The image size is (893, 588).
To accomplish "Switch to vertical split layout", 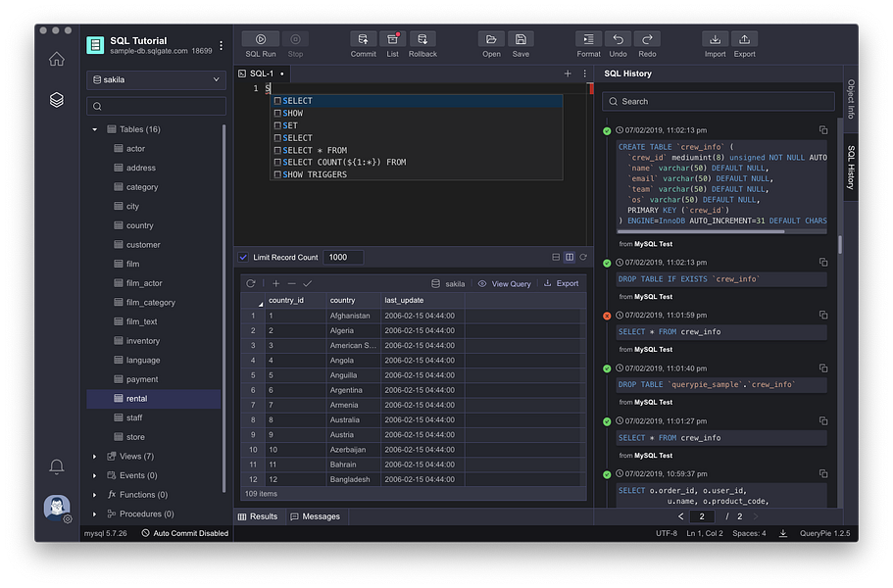I will click(570, 258).
